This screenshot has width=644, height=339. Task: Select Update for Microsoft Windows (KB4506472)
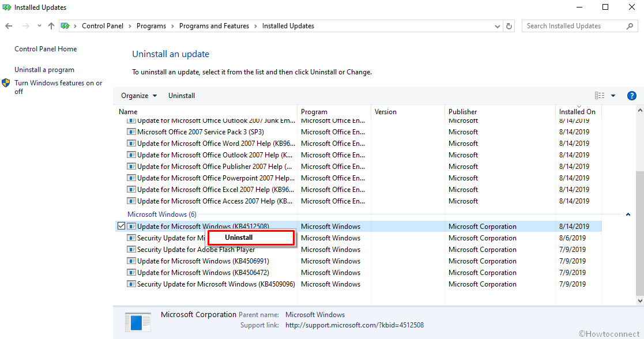203,273
